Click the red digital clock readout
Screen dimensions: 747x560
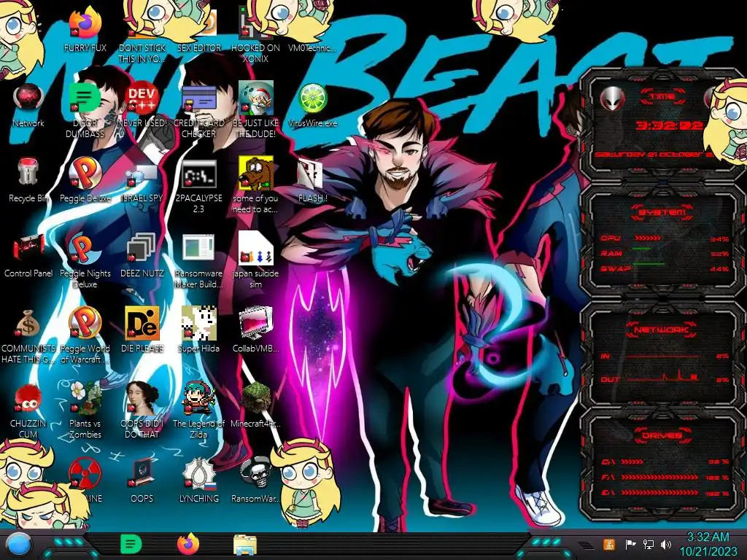pos(670,125)
